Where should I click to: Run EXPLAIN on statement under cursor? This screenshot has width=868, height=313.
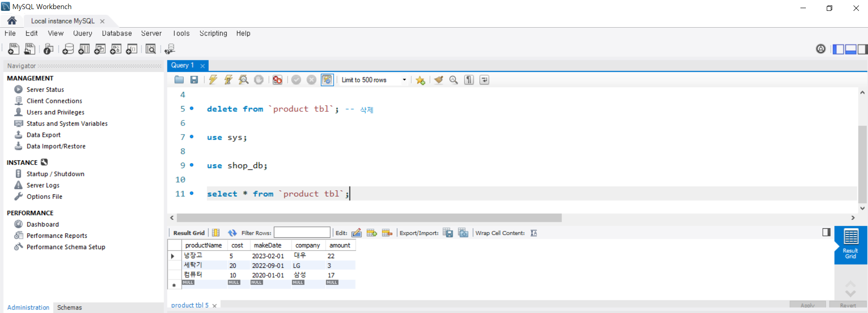coord(244,80)
